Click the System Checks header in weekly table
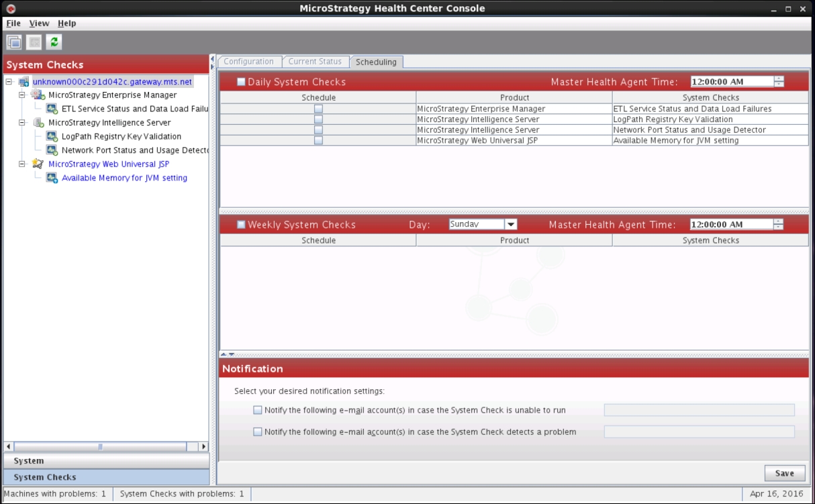 tap(710, 241)
